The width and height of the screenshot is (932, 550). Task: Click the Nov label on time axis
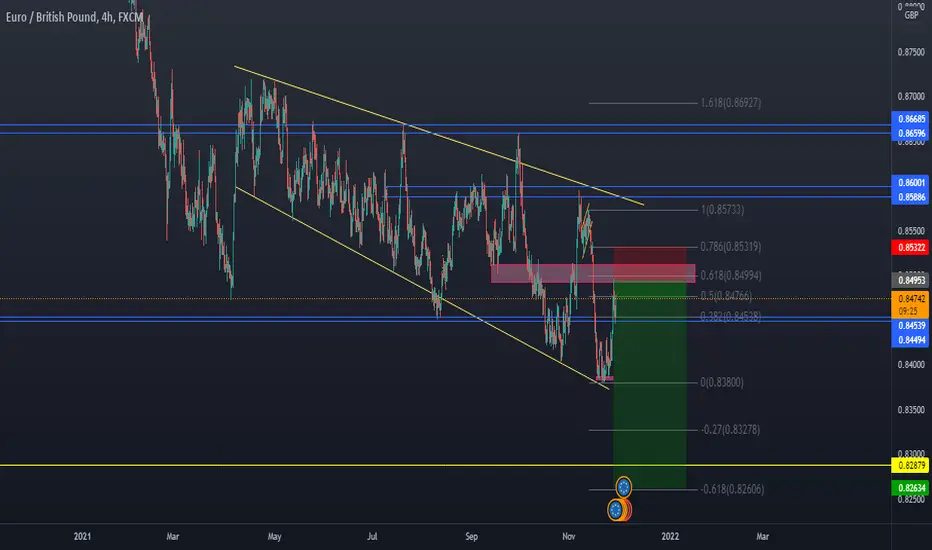[569, 536]
